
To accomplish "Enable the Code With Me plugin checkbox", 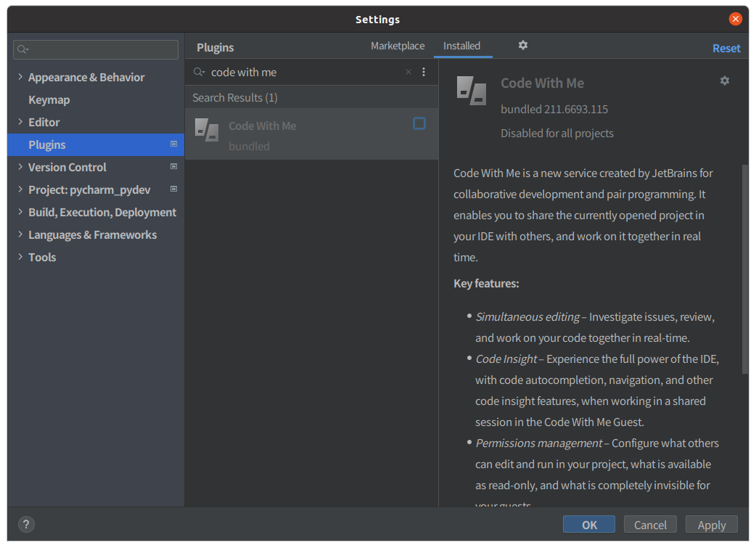I will point(419,124).
